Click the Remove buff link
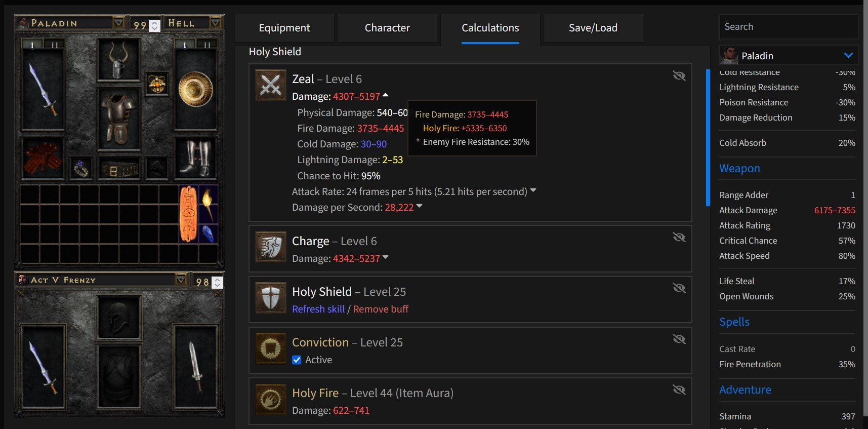Image resolution: width=868 pixels, height=429 pixels. (x=381, y=309)
